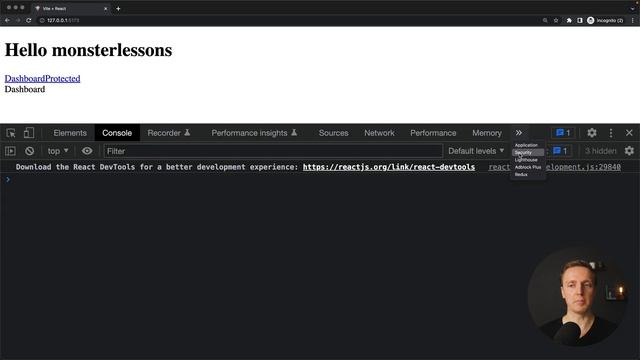
Task: Select Adblock Plus in the overflow menu
Action: coord(528,167)
